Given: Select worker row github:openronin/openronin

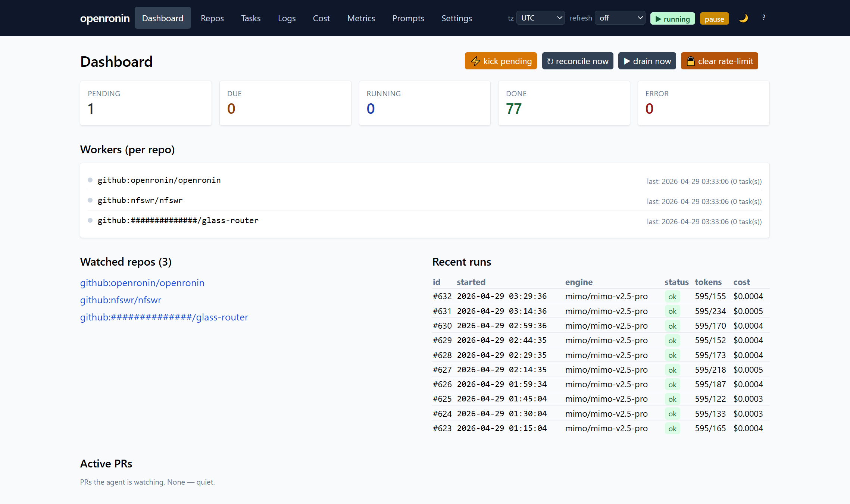Looking at the screenshot, I should [x=425, y=180].
